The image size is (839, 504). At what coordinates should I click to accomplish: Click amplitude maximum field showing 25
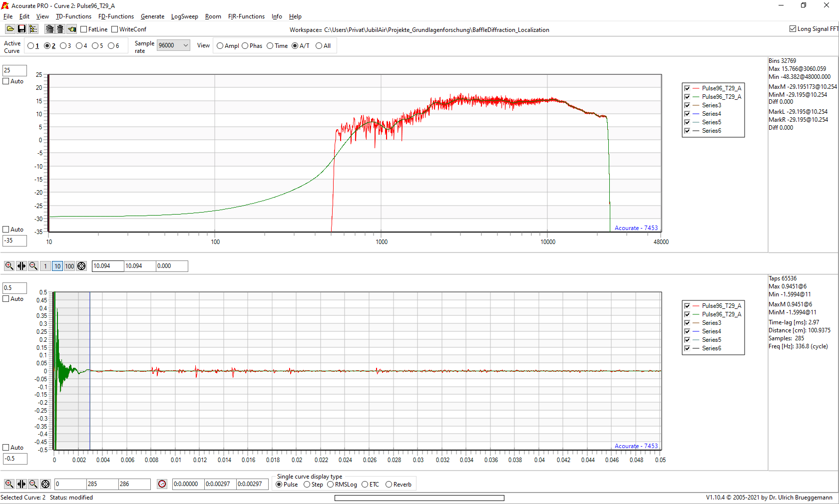[14, 70]
